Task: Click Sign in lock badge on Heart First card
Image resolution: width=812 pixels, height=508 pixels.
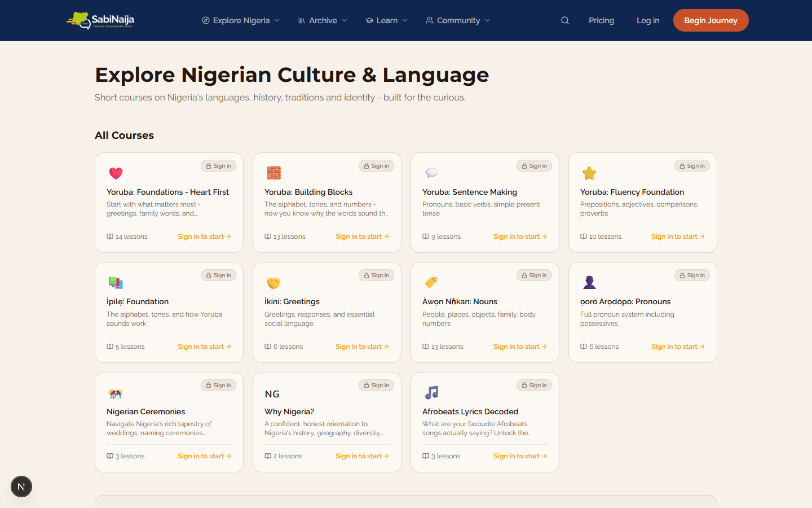Action: pyautogui.click(x=218, y=166)
